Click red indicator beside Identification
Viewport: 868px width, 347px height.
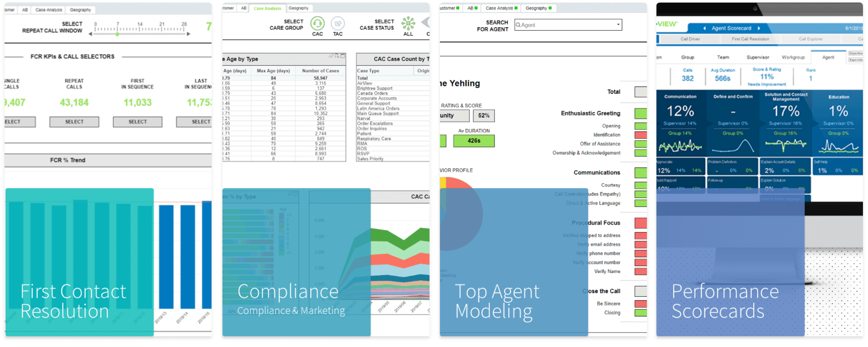[x=641, y=135]
